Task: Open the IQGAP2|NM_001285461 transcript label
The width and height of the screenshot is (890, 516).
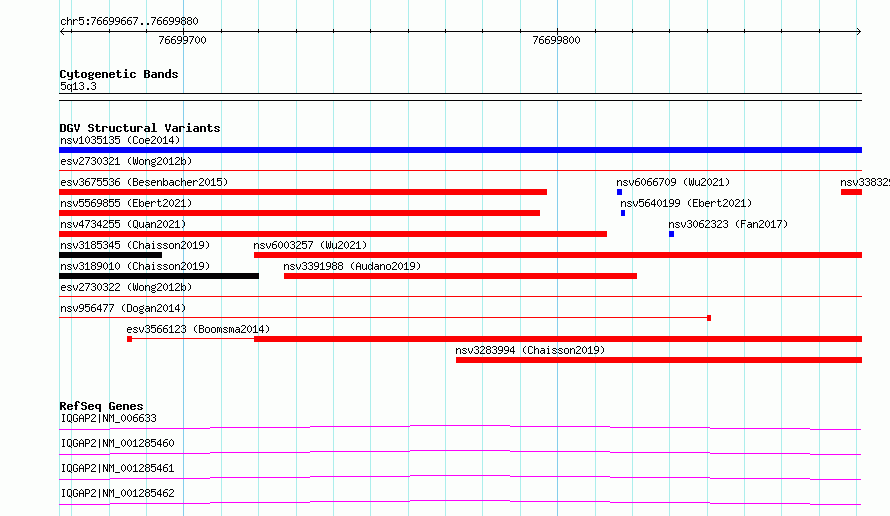Action: (117, 468)
